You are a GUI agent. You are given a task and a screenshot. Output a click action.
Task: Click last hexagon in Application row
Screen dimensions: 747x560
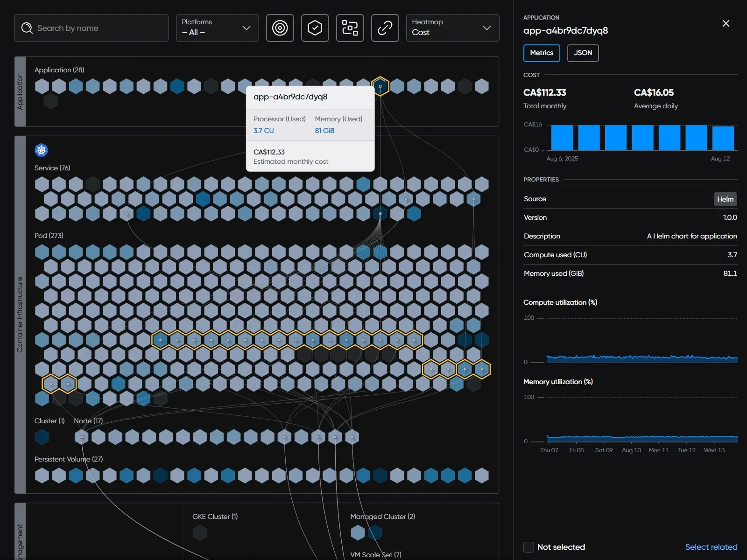[481, 86]
